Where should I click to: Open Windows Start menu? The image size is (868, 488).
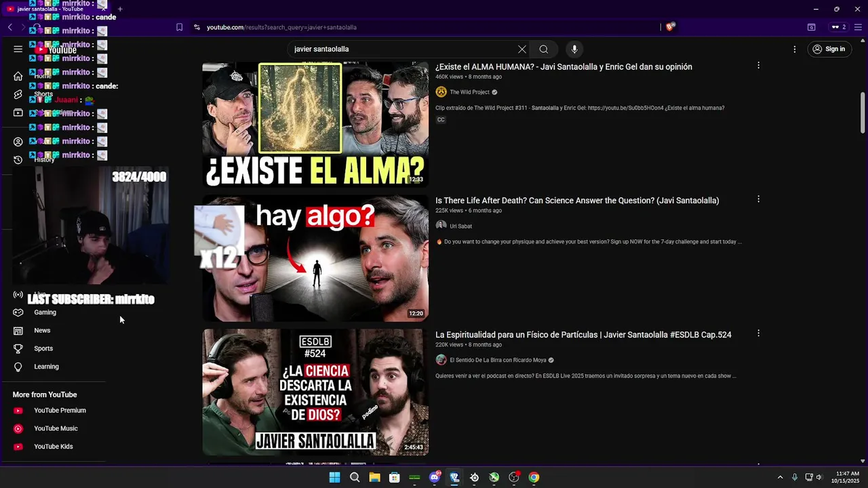(334, 477)
